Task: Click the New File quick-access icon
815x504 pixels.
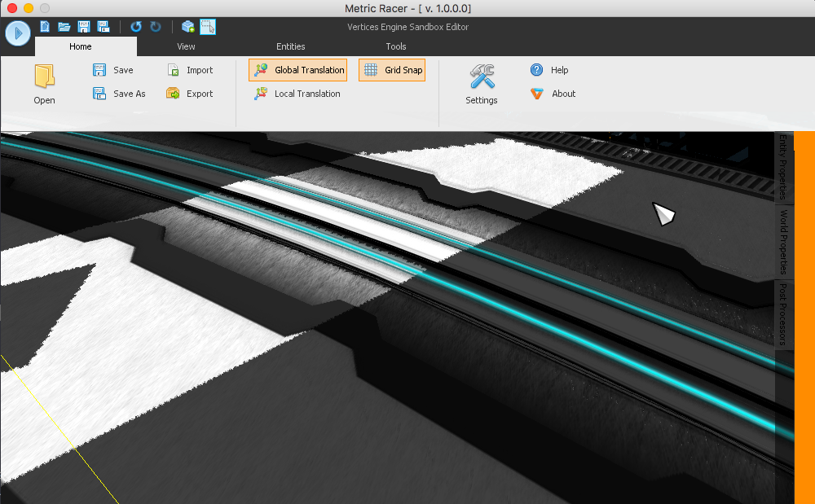Action: pyautogui.click(x=45, y=27)
